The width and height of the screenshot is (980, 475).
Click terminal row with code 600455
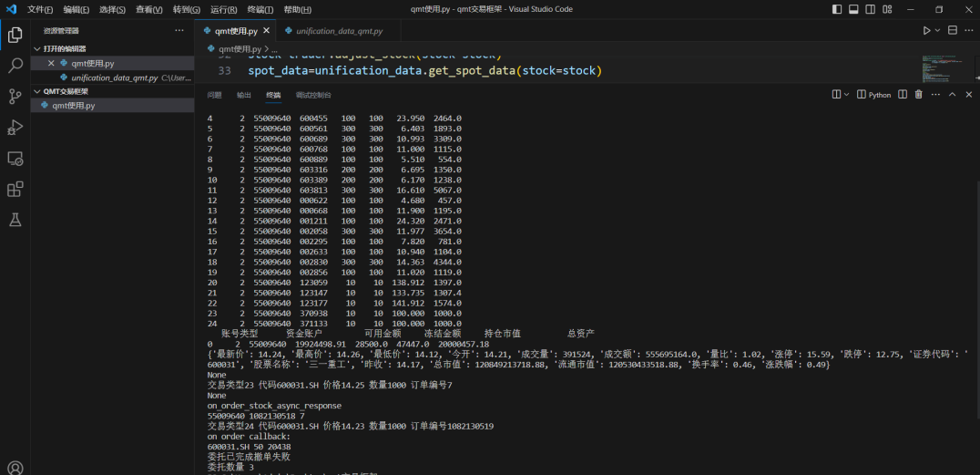pyautogui.click(x=334, y=119)
